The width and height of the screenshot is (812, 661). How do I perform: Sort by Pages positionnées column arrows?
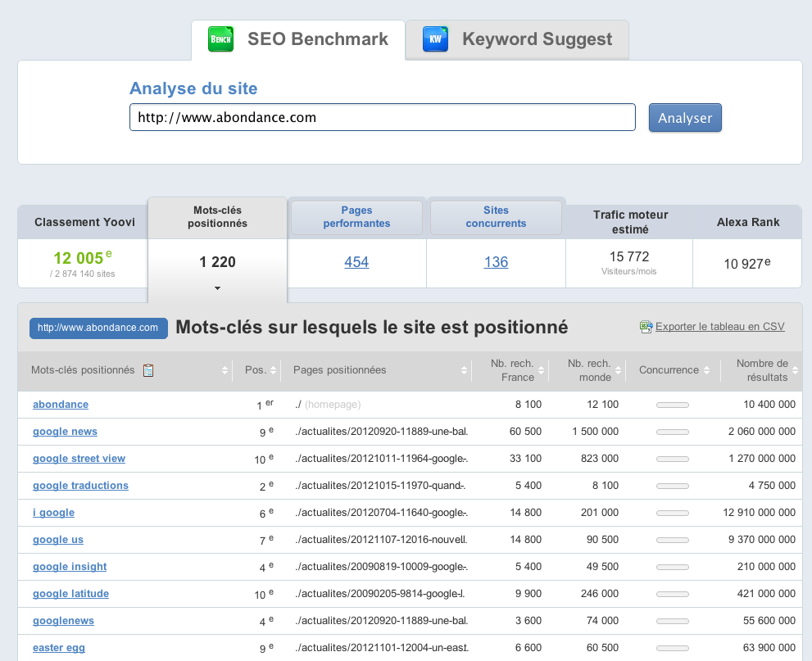[464, 370]
